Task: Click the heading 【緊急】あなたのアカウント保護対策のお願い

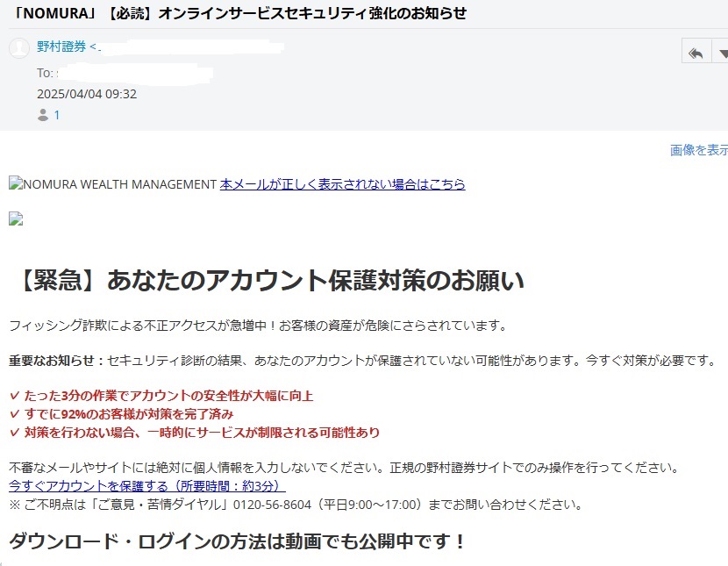Action: click(x=268, y=280)
